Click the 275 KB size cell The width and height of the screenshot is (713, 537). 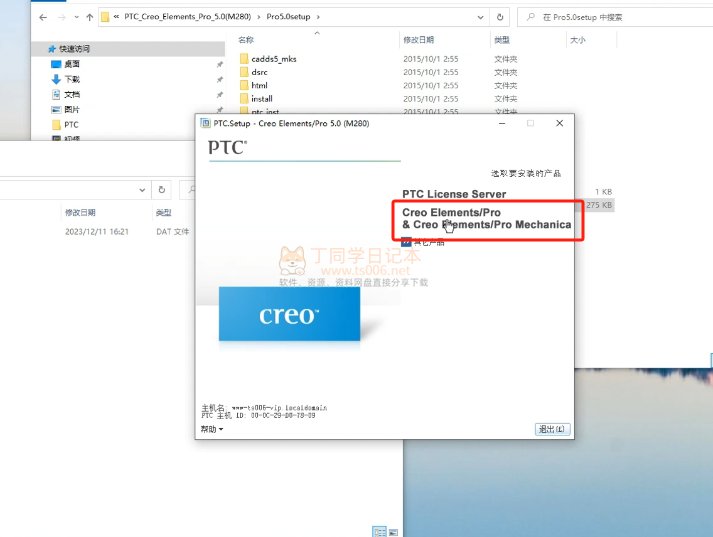[x=599, y=205]
